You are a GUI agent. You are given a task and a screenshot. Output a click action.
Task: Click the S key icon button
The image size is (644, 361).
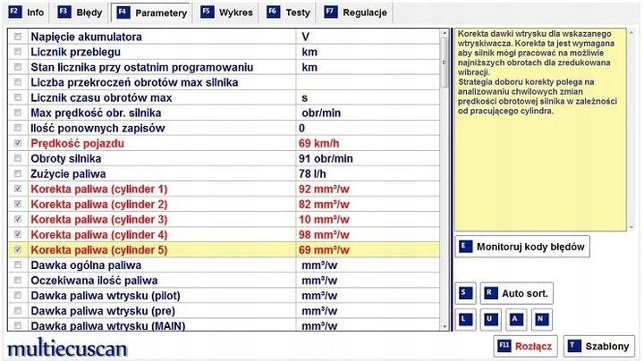point(466,293)
